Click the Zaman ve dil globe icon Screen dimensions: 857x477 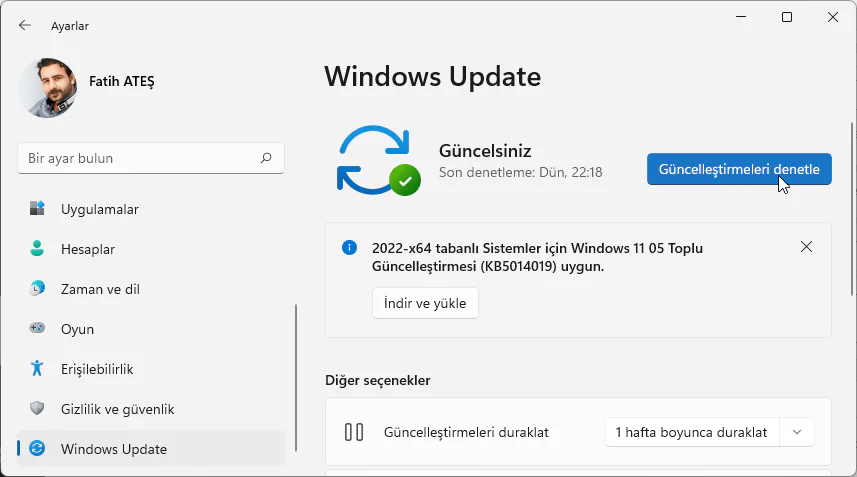tap(38, 289)
